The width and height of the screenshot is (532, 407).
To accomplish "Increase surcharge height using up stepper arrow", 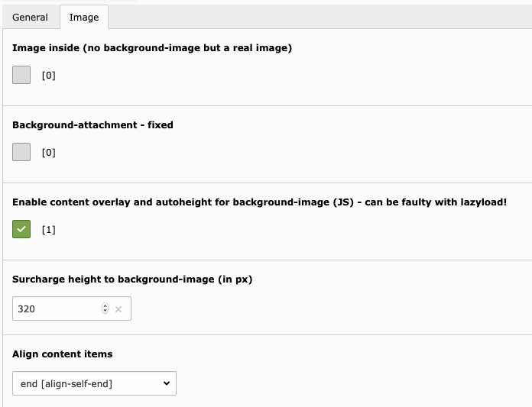I will point(105,305).
